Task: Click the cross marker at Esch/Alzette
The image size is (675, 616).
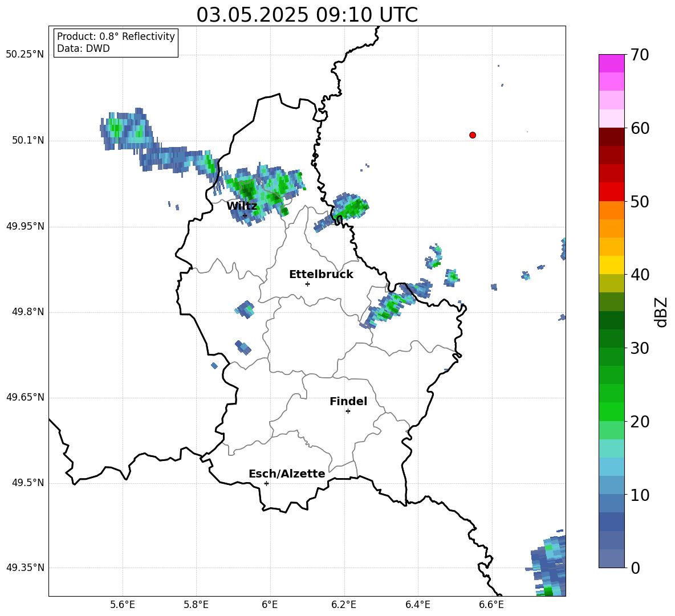Action: [x=266, y=483]
